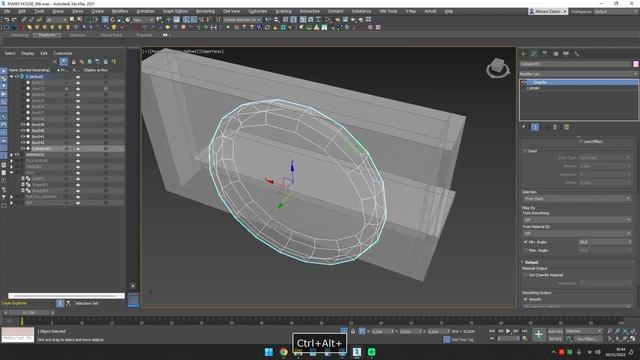Collapse the 0 (default) layer tree arrow
The image size is (640, 360).
coord(11,76)
